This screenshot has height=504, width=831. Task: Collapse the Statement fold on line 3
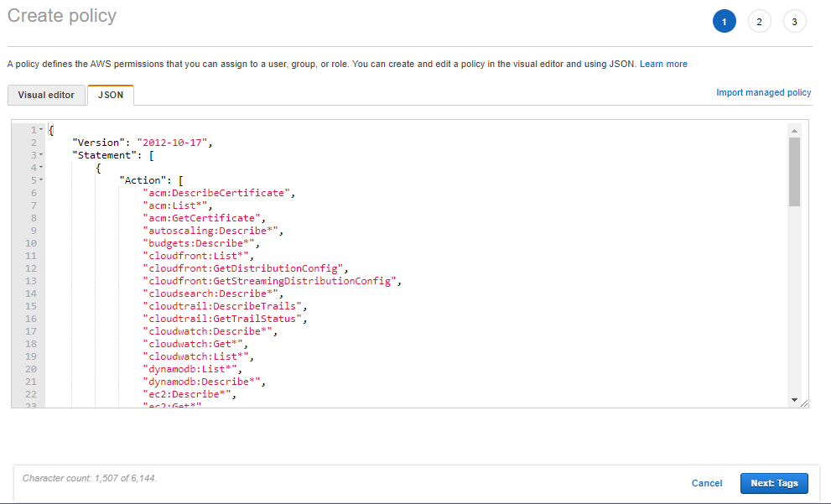tap(41, 155)
